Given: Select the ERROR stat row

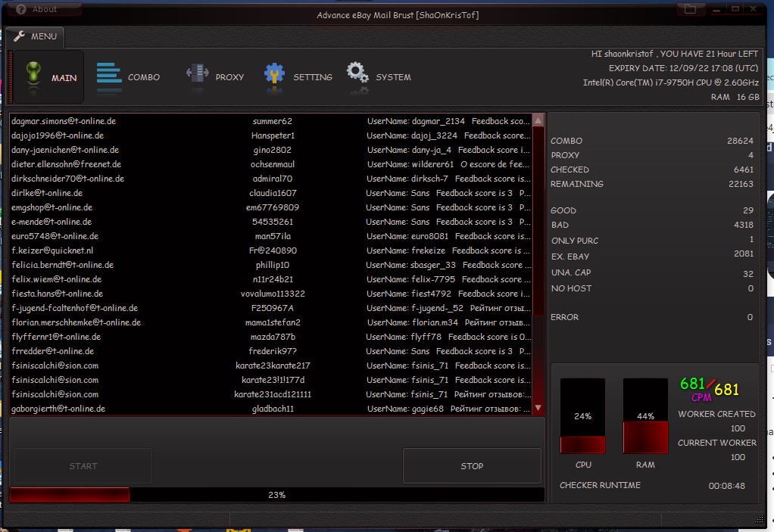Looking at the screenshot, I should tap(652, 317).
